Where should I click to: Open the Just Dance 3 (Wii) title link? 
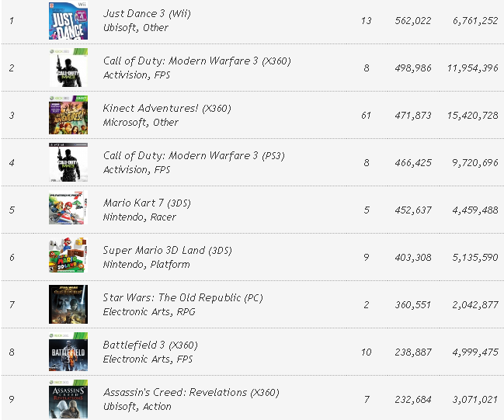click(147, 13)
